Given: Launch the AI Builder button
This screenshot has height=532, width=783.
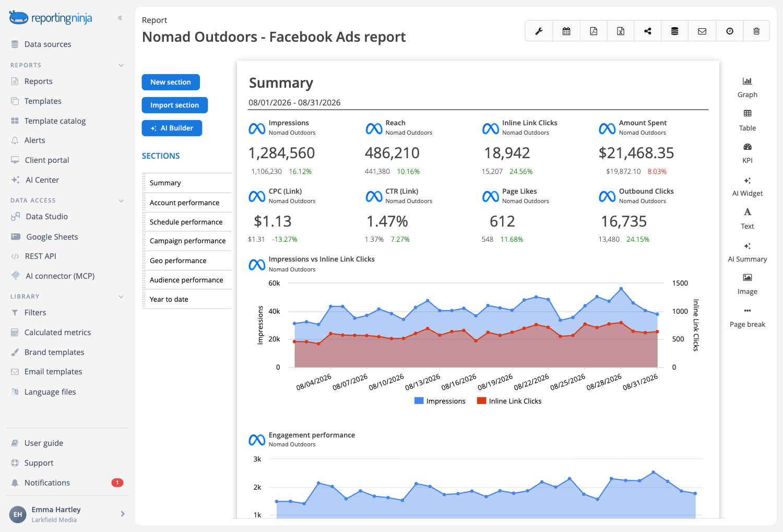Looking at the screenshot, I should tap(172, 128).
